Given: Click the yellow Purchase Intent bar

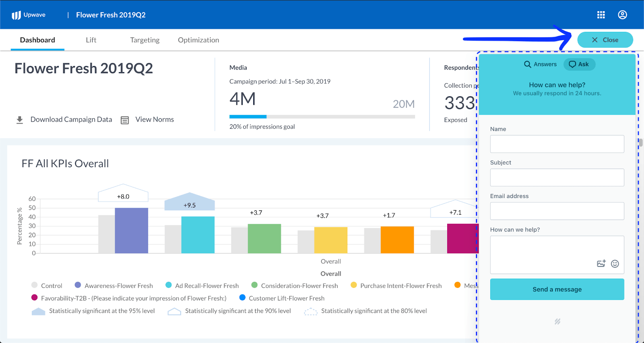Looking at the screenshot, I should [331, 240].
